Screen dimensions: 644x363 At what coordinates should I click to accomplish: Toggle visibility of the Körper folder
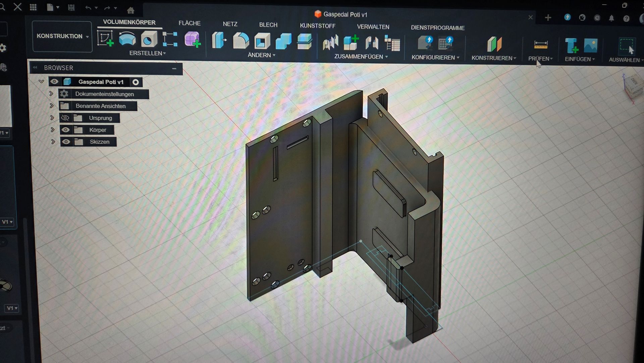[66, 130]
